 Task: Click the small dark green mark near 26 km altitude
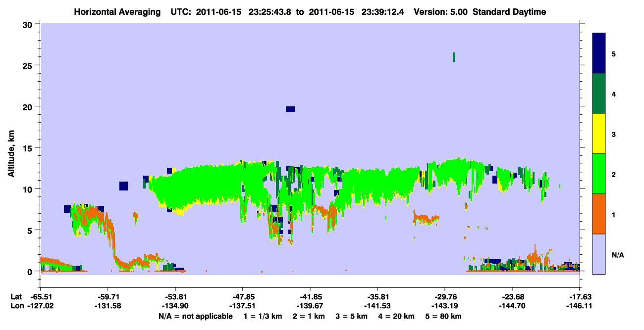(454, 57)
